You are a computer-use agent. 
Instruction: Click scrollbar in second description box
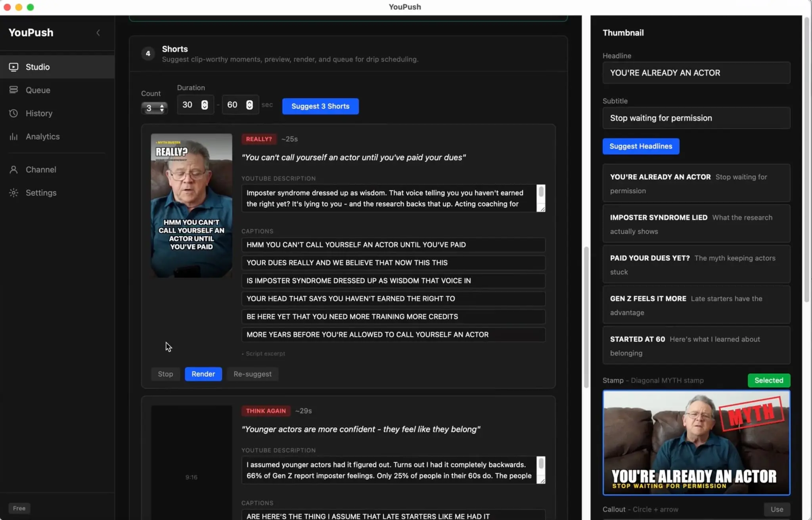[541, 463]
